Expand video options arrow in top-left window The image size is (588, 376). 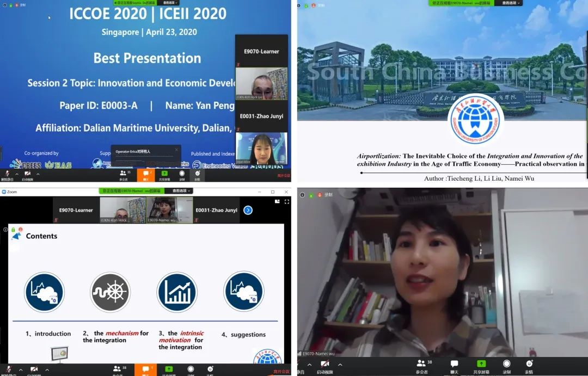pyautogui.click(x=38, y=174)
